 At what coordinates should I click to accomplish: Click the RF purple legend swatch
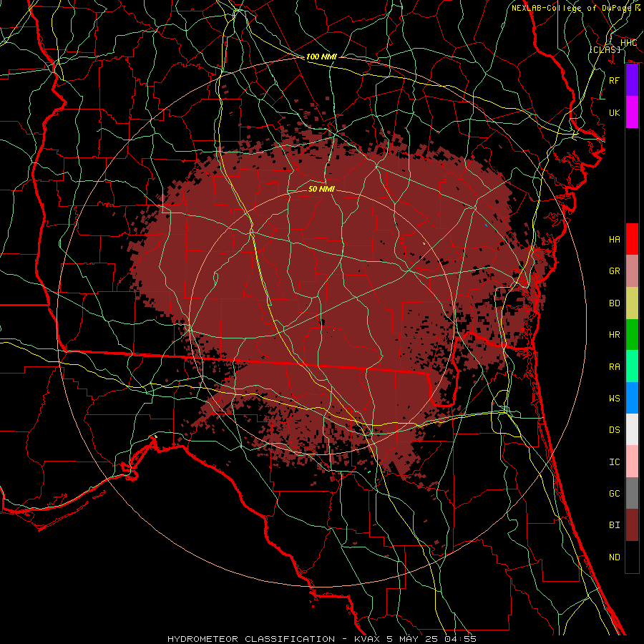[632, 80]
